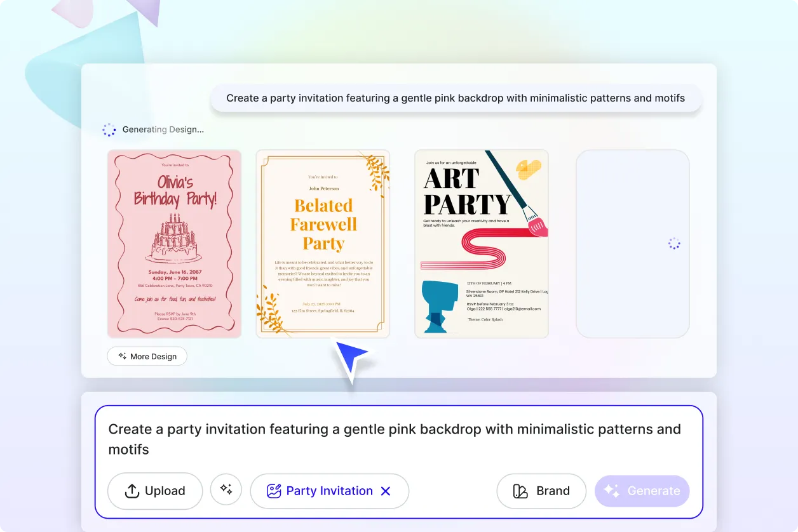Click the image icon on the Party Invitation chip
Screen dimensions: 798x532
[273, 490]
